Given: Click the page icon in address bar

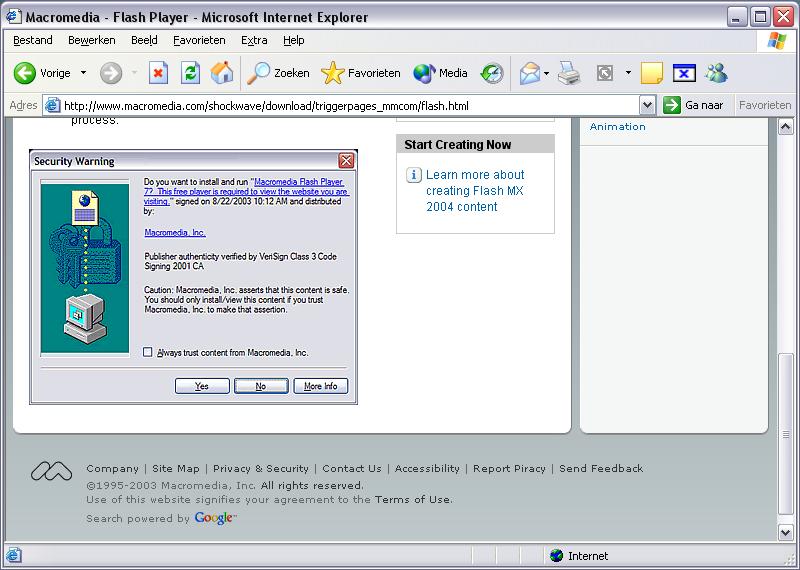Looking at the screenshot, I should pos(52,106).
